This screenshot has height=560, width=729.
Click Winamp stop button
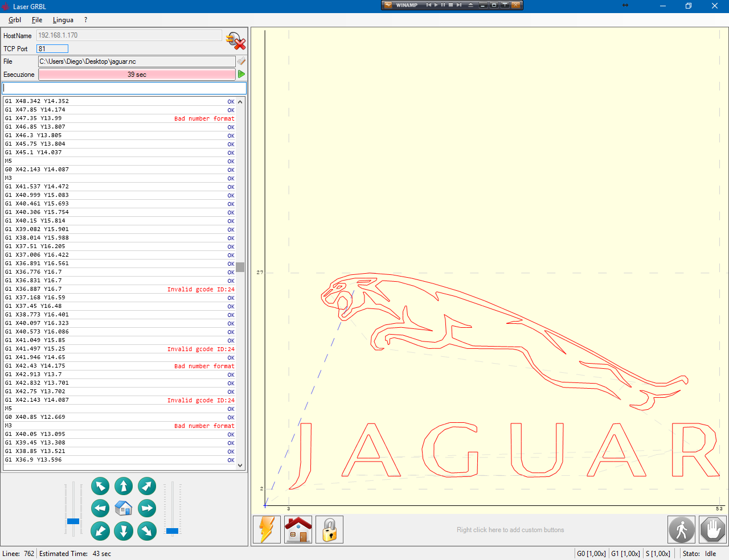[450, 5]
